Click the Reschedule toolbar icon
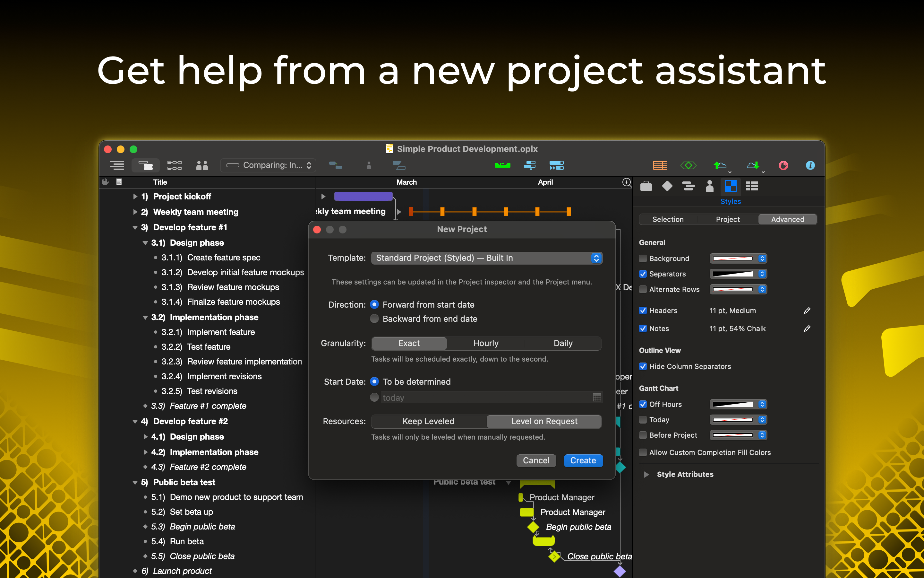Screen dimensions: 924x578 click(557, 165)
